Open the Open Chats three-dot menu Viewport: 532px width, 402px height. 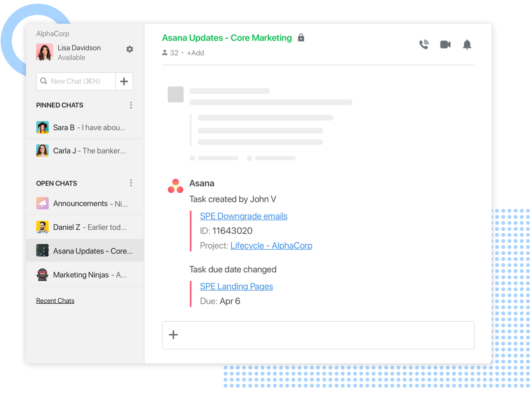pos(131,183)
